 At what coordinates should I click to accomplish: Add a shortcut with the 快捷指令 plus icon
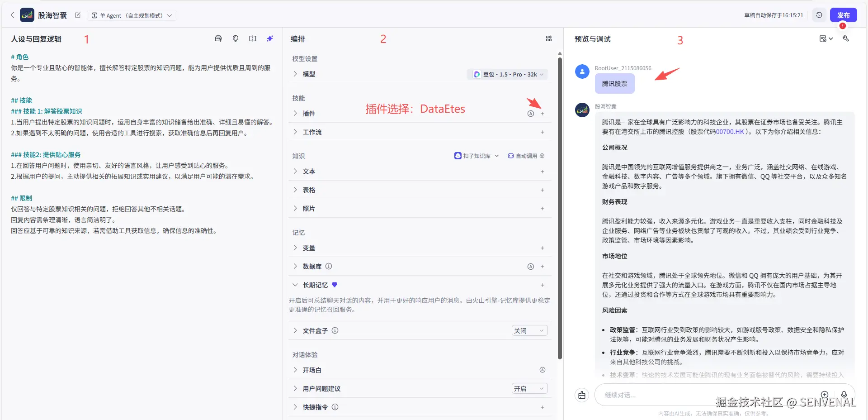point(542,407)
